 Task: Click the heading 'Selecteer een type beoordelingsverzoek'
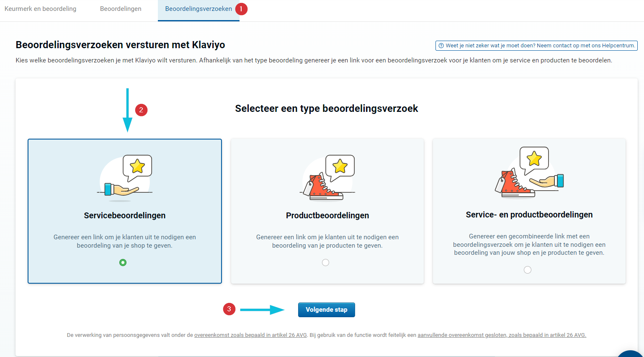tap(327, 109)
